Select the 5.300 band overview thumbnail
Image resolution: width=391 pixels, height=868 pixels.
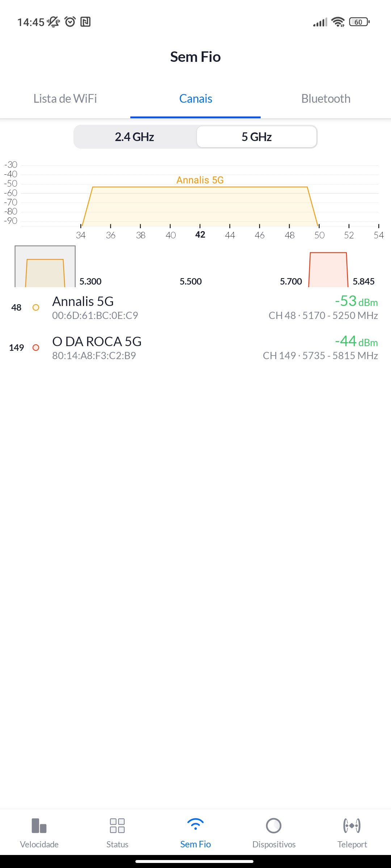[x=45, y=267]
